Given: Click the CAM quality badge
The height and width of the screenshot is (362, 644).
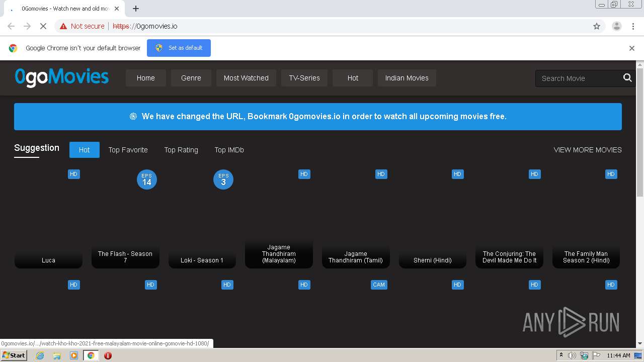Looking at the screenshot, I should (x=379, y=285).
